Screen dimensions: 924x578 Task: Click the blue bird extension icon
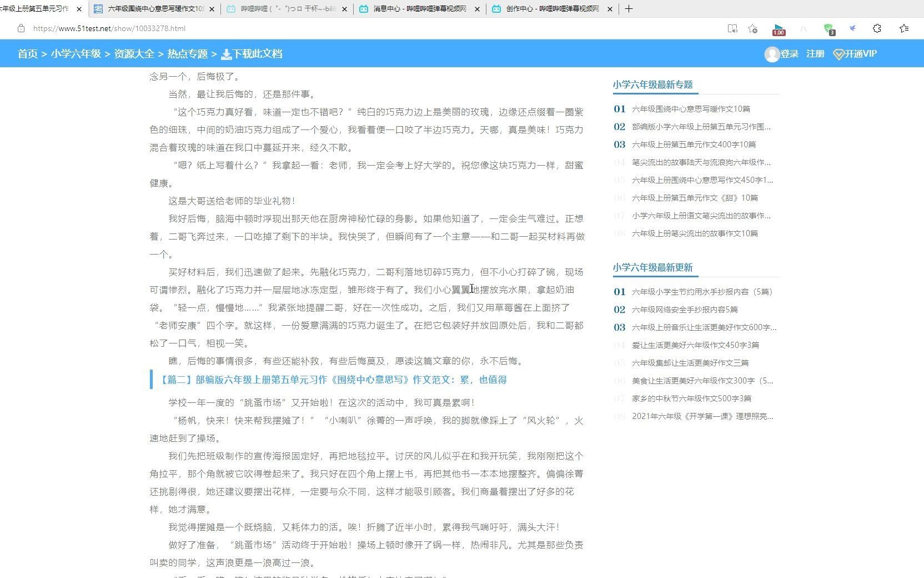[x=853, y=28]
